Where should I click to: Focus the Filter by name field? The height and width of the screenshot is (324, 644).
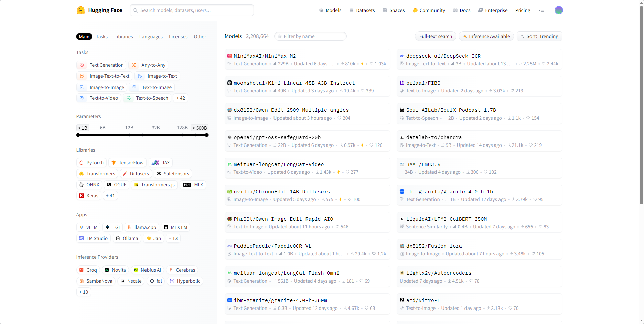(x=310, y=36)
